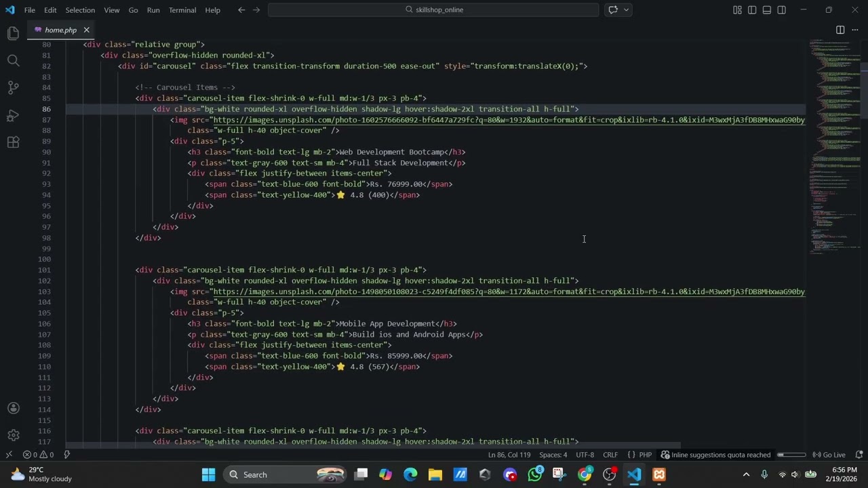Open File Explorer from taskbar
Image resolution: width=868 pixels, height=488 pixels.
435,474
